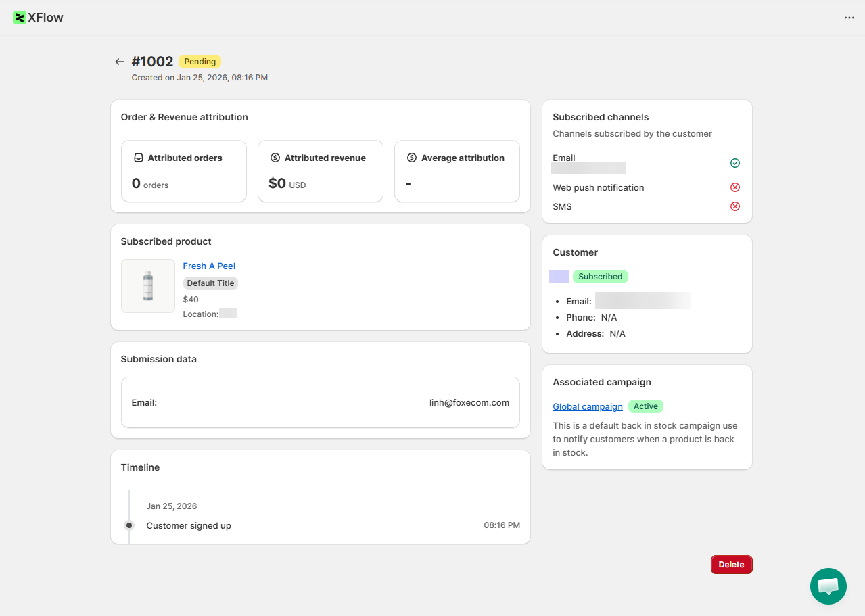Screen dimensions: 865x616
Task: Click the Default Title variant tag
Action: click(210, 283)
